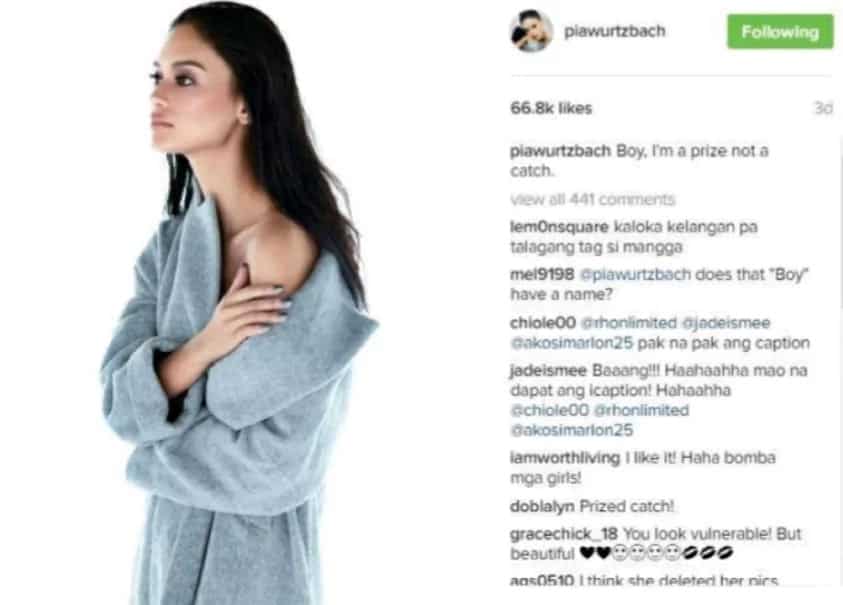Open iamworthliving commenter profile
Viewport: 843px width, 605px height.
pyautogui.click(x=565, y=458)
